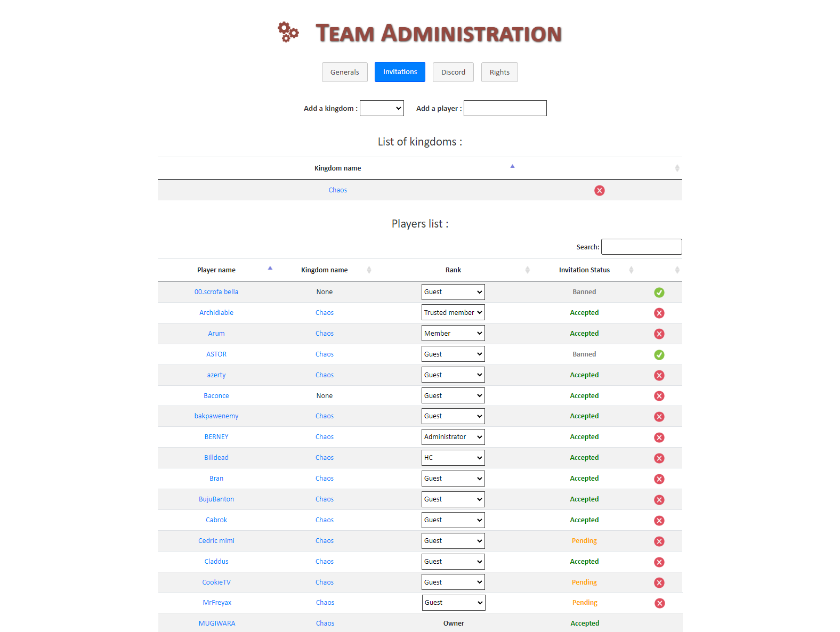840x632 pixels.
Task: Remove player Baconce red X icon
Action: click(x=659, y=396)
